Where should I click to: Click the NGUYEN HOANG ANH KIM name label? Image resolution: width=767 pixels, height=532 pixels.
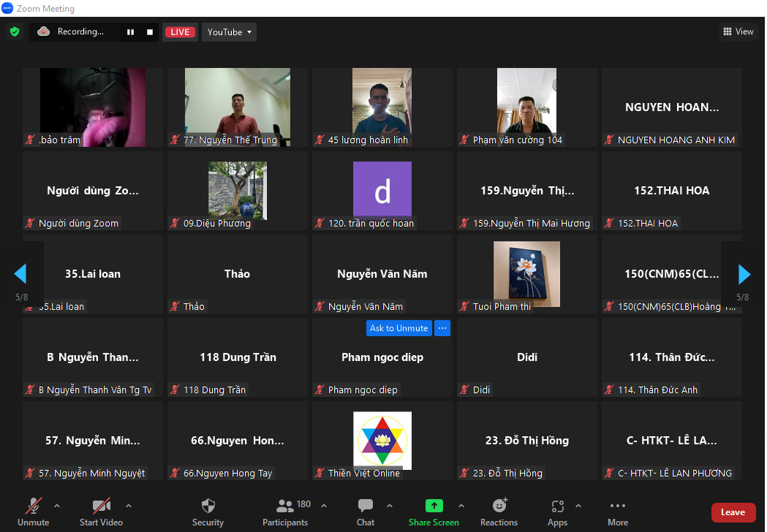point(676,140)
